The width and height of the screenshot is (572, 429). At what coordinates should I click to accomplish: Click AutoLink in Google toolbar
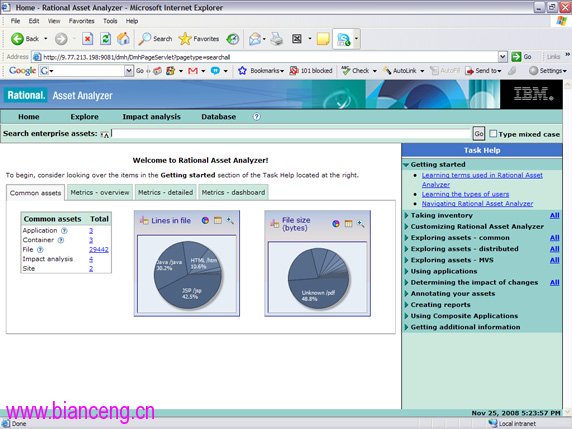click(400, 71)
